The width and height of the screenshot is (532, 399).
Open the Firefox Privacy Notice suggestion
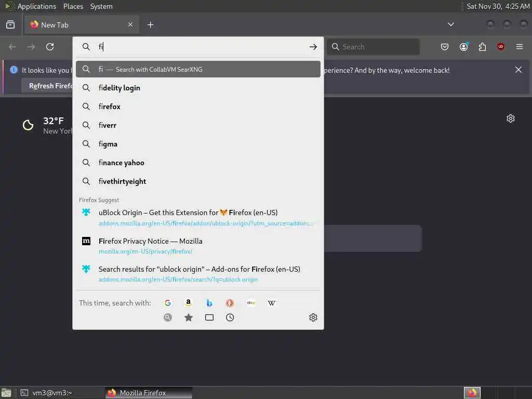click(198, 246)
